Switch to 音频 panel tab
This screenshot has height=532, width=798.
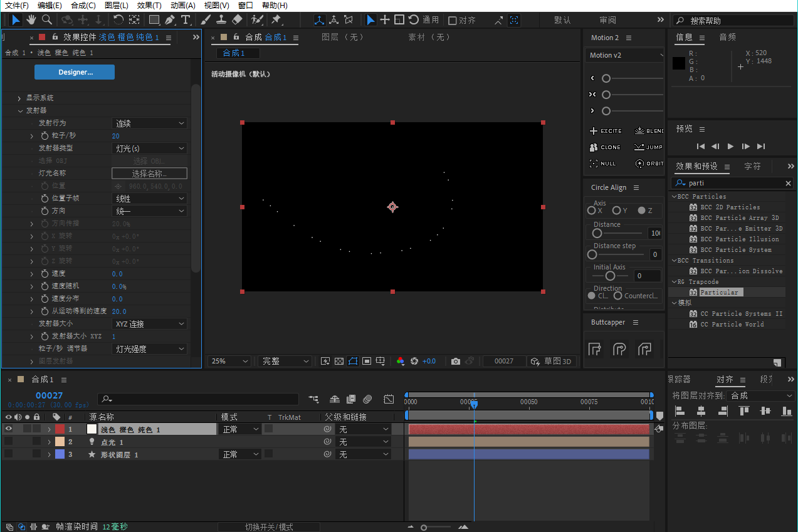coord(727,38)
